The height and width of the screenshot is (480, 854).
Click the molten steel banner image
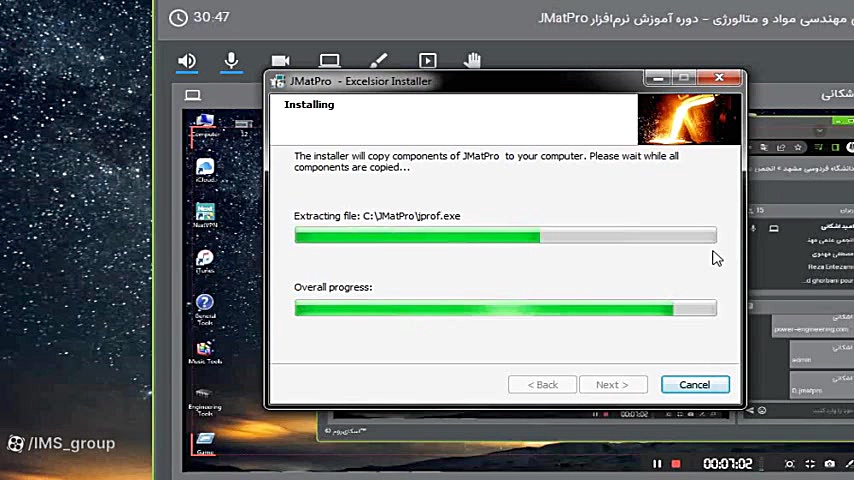pos(689,119)
